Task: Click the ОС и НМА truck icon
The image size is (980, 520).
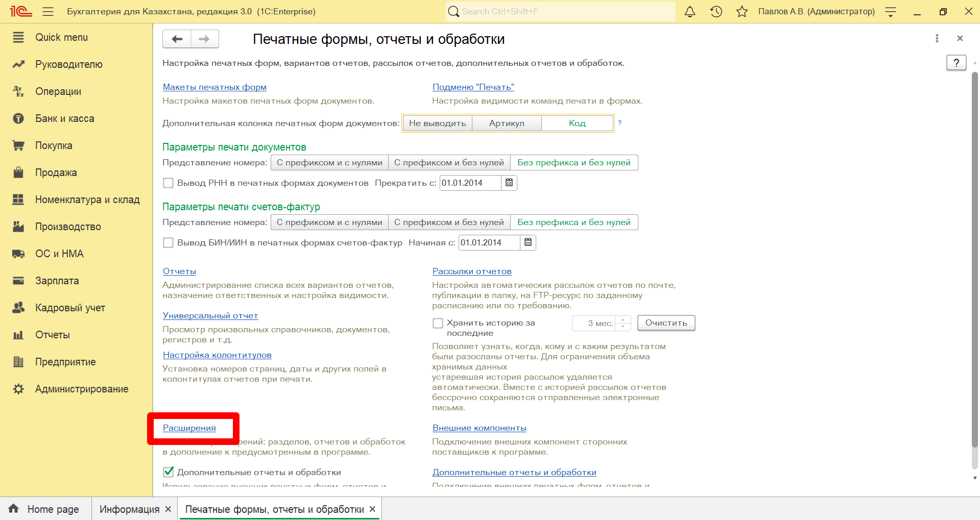Action: pyautogui.click(x=18, y=254)
